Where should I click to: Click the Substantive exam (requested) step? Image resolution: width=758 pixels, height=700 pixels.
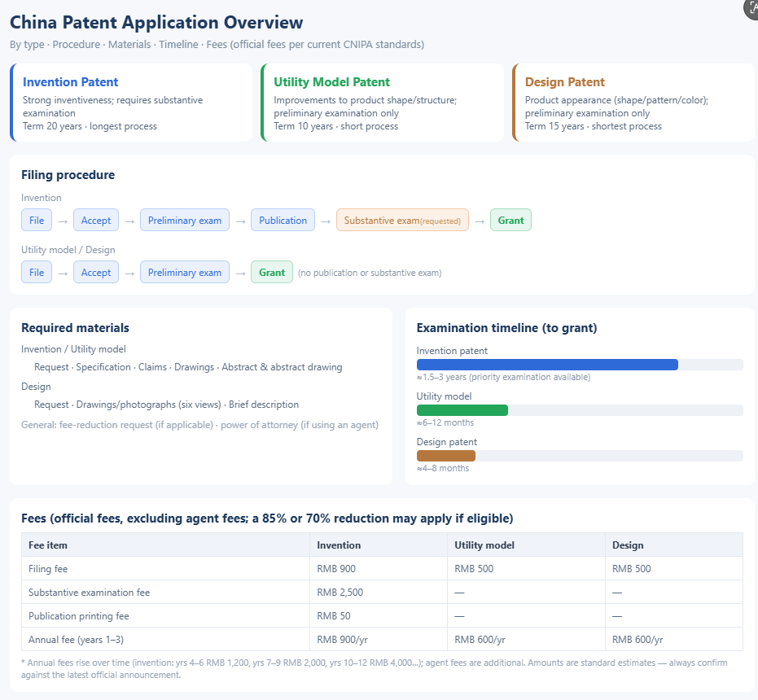point(402,220)
